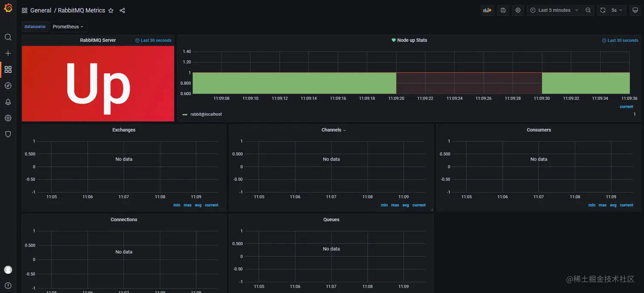Viewport: 644px width, 293px height.
Task: Sort Exchanges legend by min
Action: (177, 205)
